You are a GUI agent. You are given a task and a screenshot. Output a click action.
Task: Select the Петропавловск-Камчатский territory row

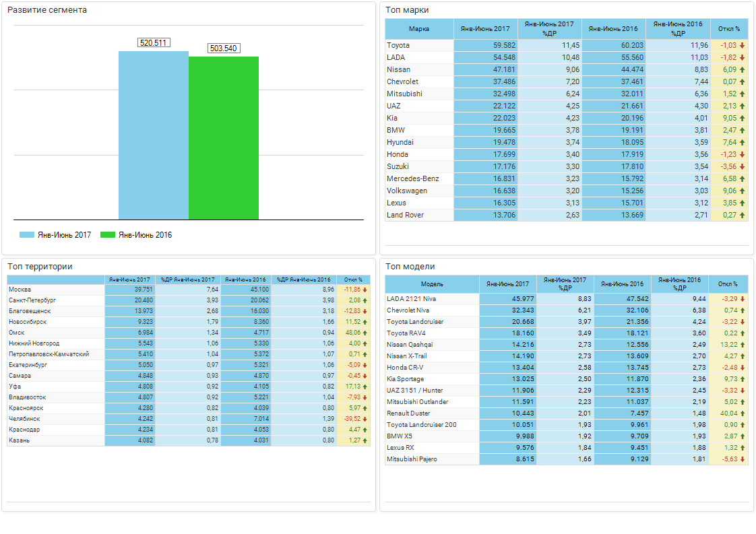[x=189, y=354]
